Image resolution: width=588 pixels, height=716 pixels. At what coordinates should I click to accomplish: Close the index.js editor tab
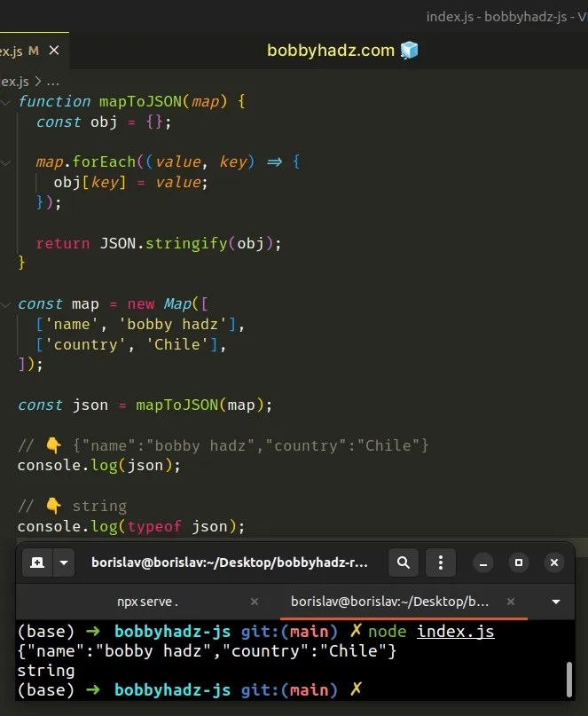(54, 51)
